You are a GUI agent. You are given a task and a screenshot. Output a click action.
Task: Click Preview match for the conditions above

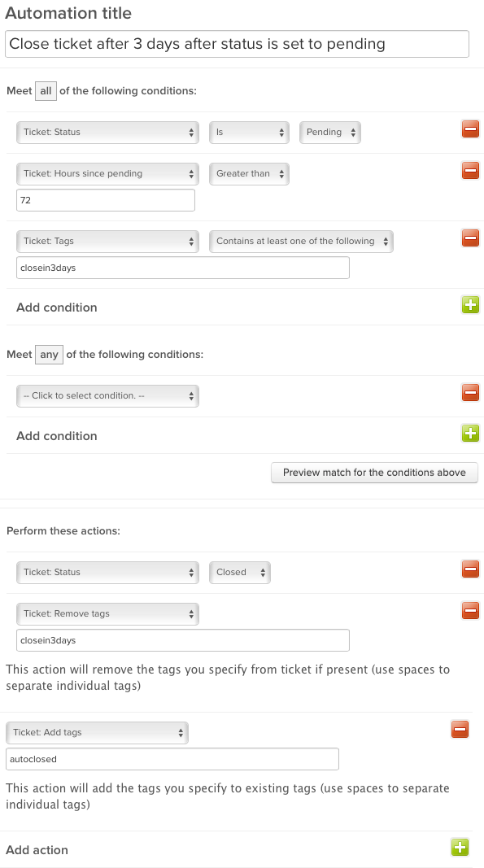pyautogui.click(x=374, y=473)
